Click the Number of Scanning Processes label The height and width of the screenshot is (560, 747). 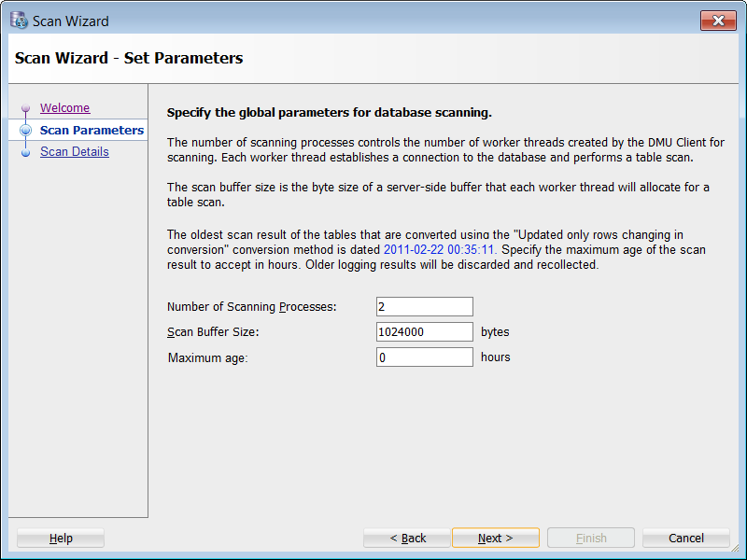[x=251, y=307]
